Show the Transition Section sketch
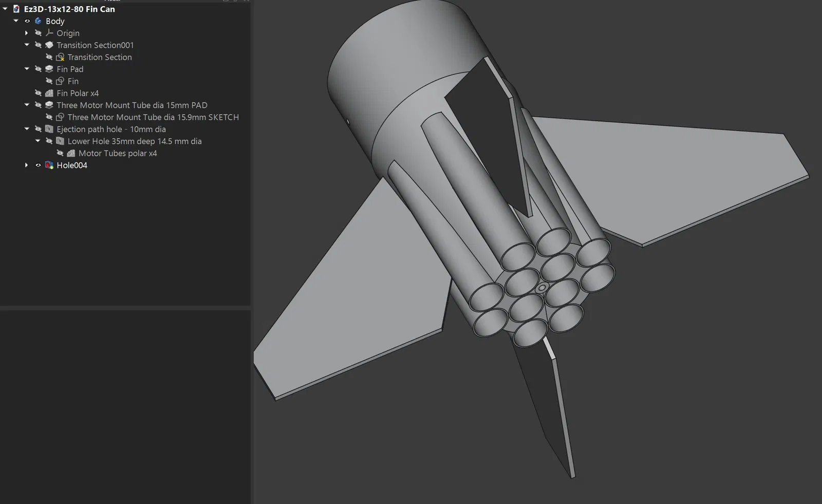Viewport: 822px width, 504px height. (x=49, y=57)
